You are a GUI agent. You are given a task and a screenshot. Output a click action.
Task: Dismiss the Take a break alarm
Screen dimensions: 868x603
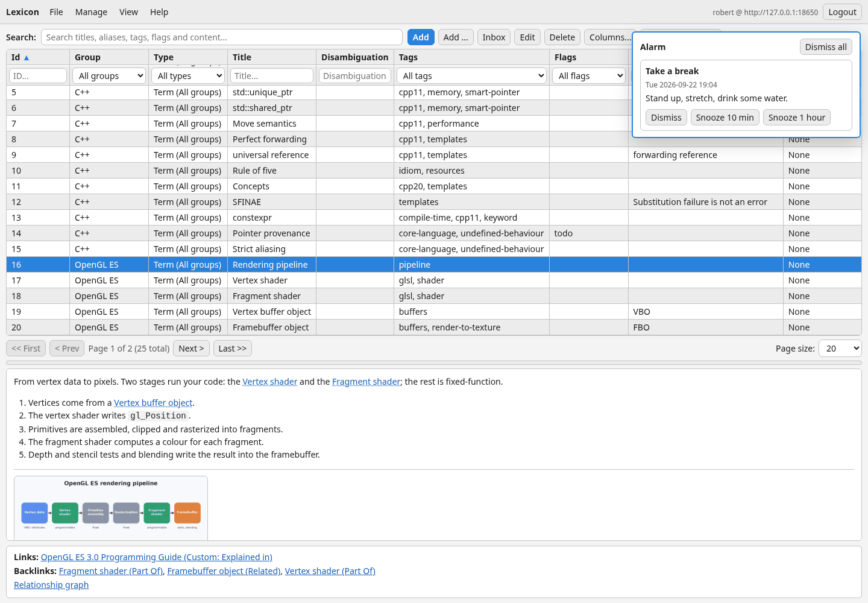[666, 118]
